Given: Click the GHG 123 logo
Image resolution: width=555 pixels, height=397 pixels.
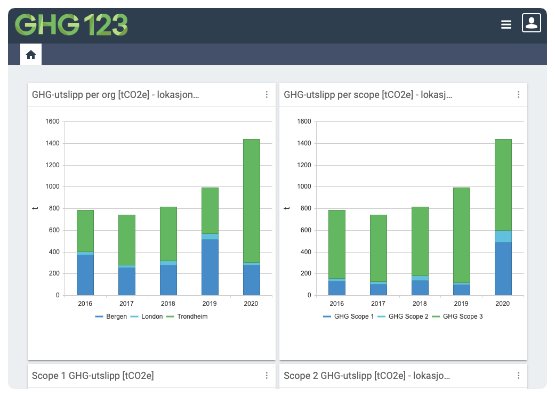Looking at the screenshot, I should 71,24.
